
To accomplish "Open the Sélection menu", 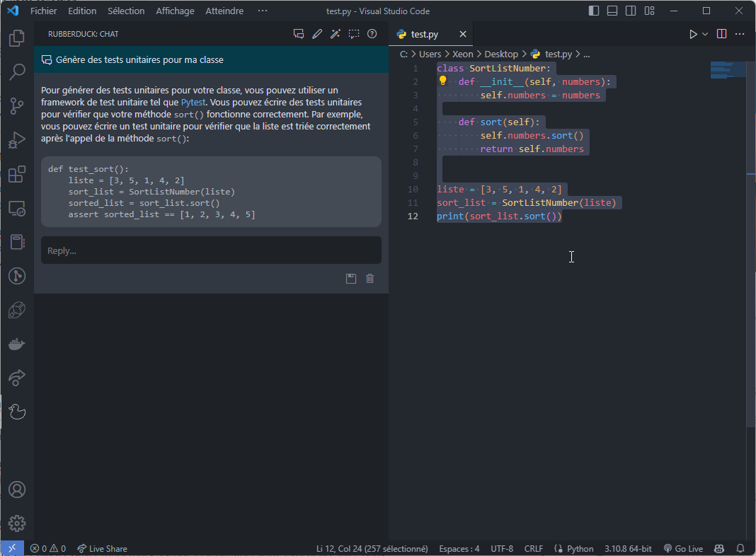I will tap(126, 11).
